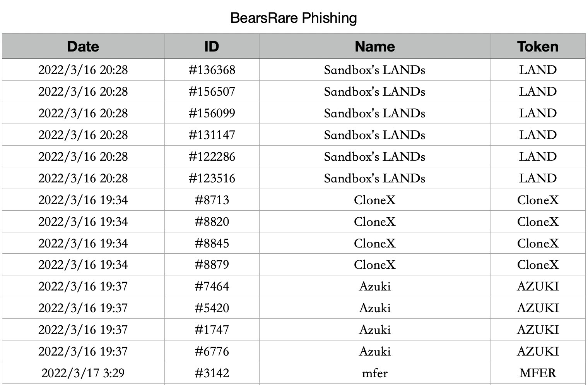Select the cell with ID #156507

click(x=212, y=91)
